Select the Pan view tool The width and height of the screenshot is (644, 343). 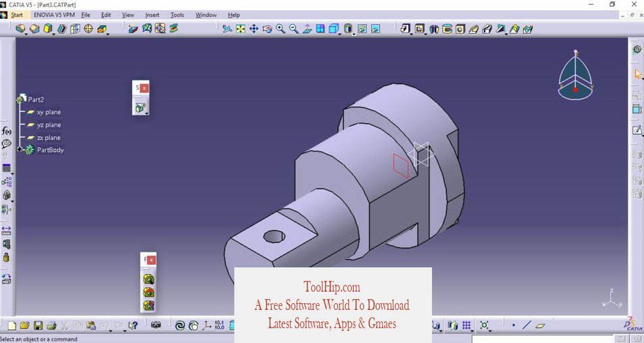click(254, 29)
